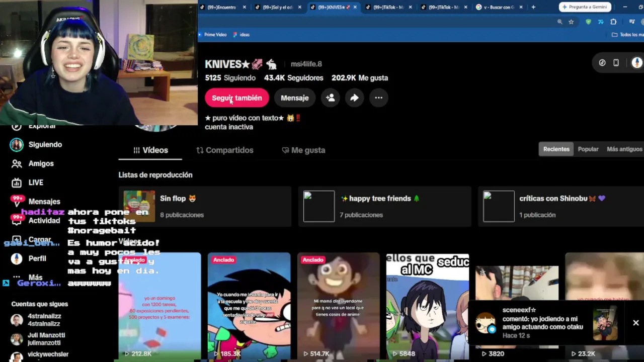Image resolution: width=644 pixels, height=362 pixels.
Task: Select the Me gusta profile tab
Action: [303, 150]
